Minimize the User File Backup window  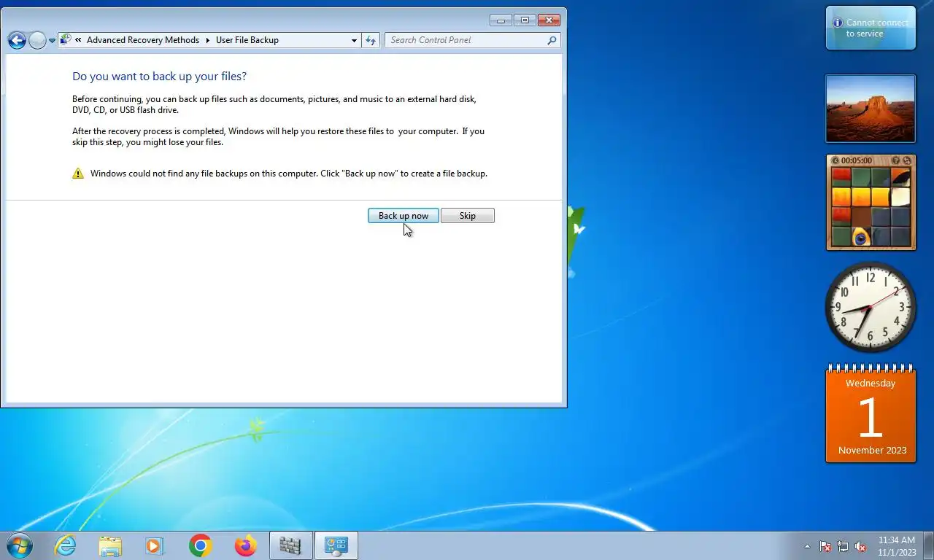click(x=501, y=20)
